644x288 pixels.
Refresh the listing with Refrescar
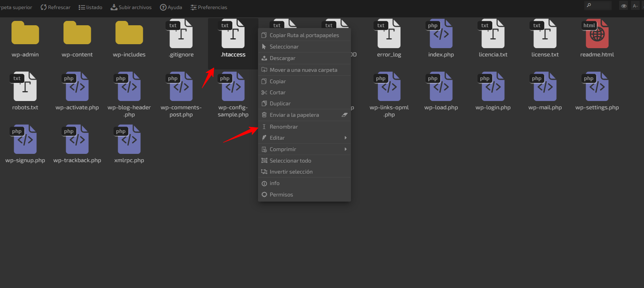click(56, 7)
